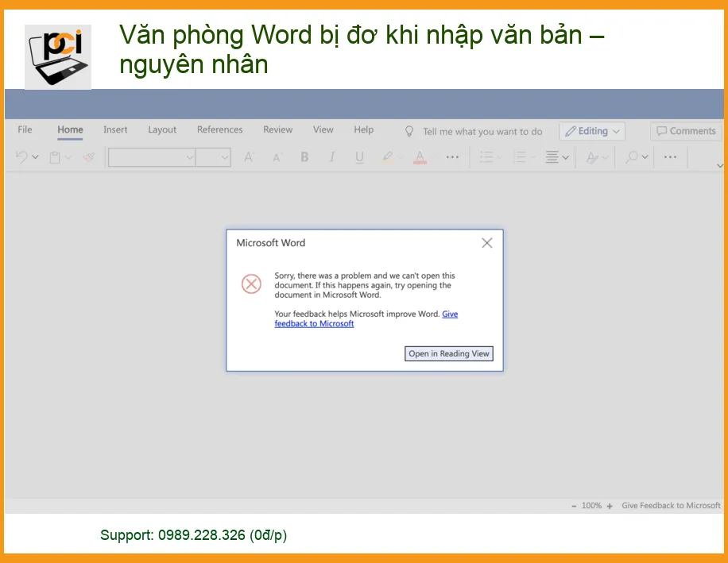Click the paragraph alignment icon

click(x=552, y=157)
